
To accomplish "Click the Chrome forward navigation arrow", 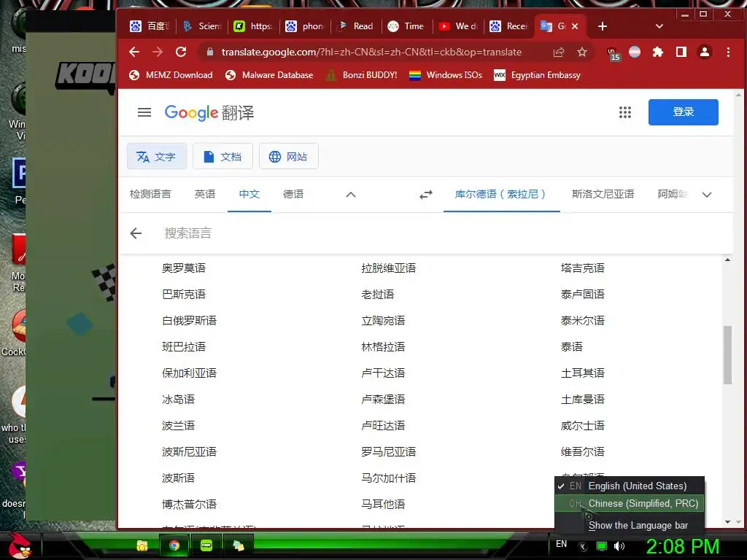I will point(158,52).
